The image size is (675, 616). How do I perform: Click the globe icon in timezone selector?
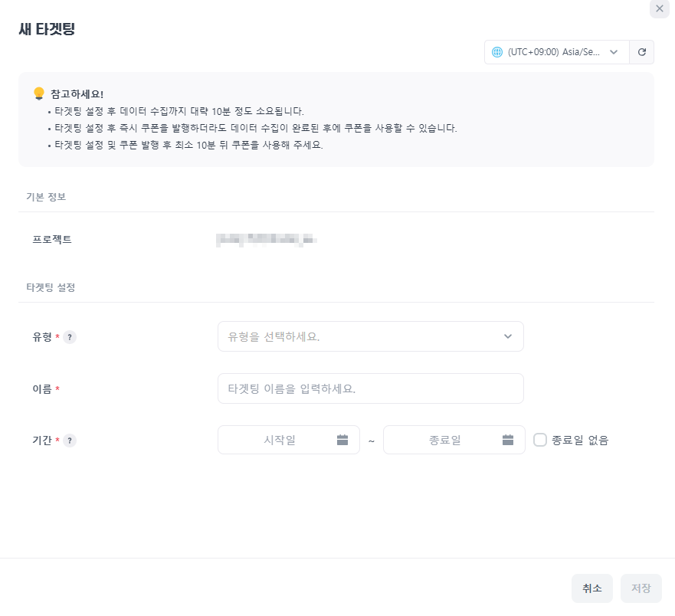coord(497,52)
